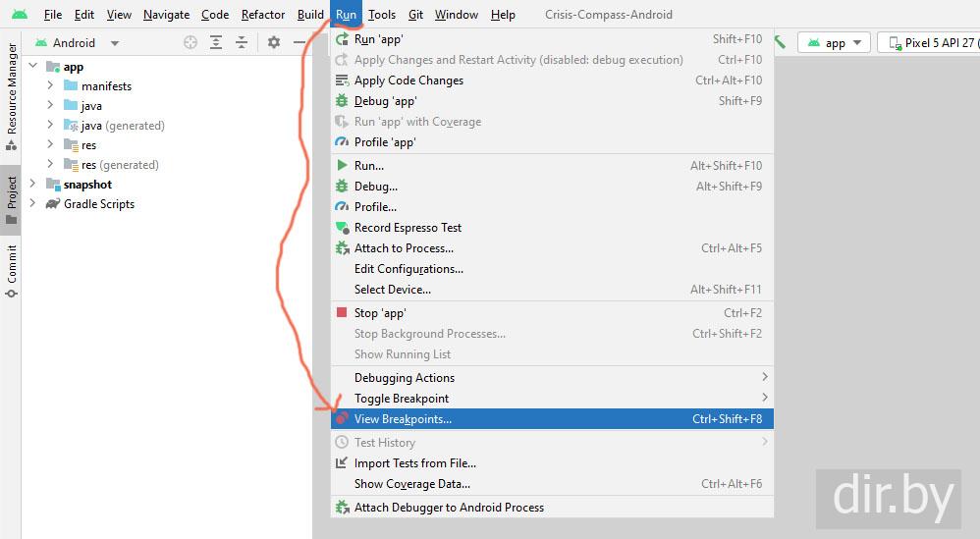Open the Debugging Actions submenu
Screen dimensions: 980x539
[552, 377]
